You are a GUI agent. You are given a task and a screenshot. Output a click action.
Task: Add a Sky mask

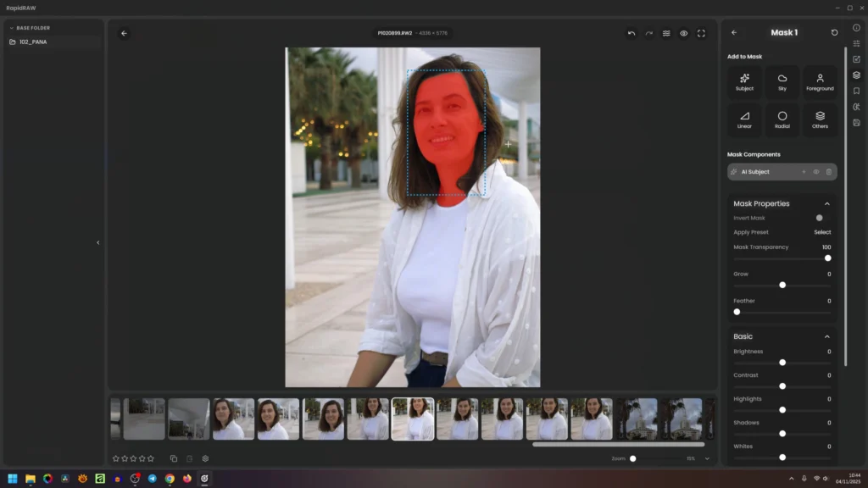point(782,82)
